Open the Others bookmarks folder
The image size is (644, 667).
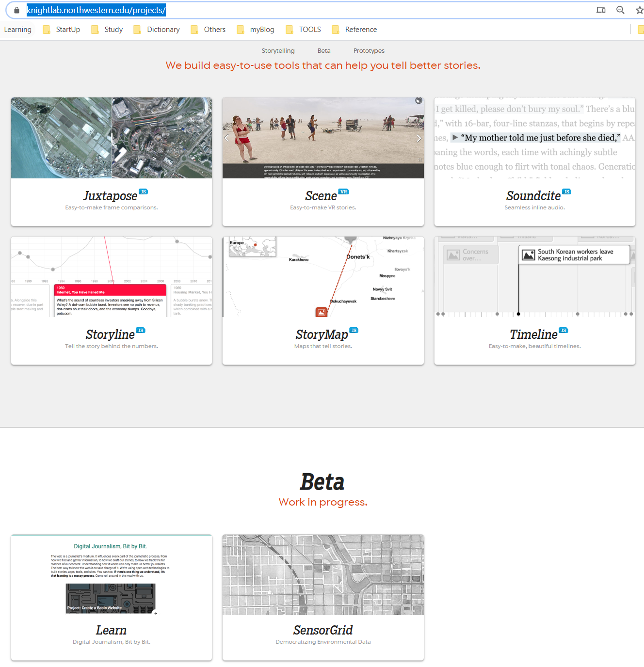208,30
